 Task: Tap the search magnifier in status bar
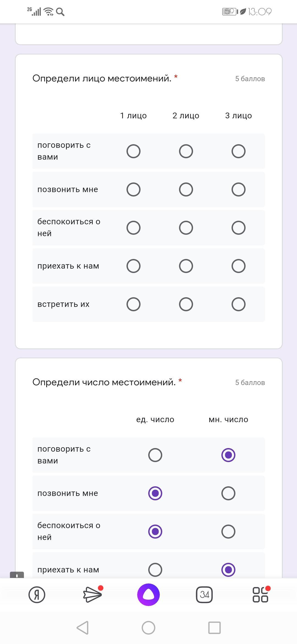coord(60,12)
